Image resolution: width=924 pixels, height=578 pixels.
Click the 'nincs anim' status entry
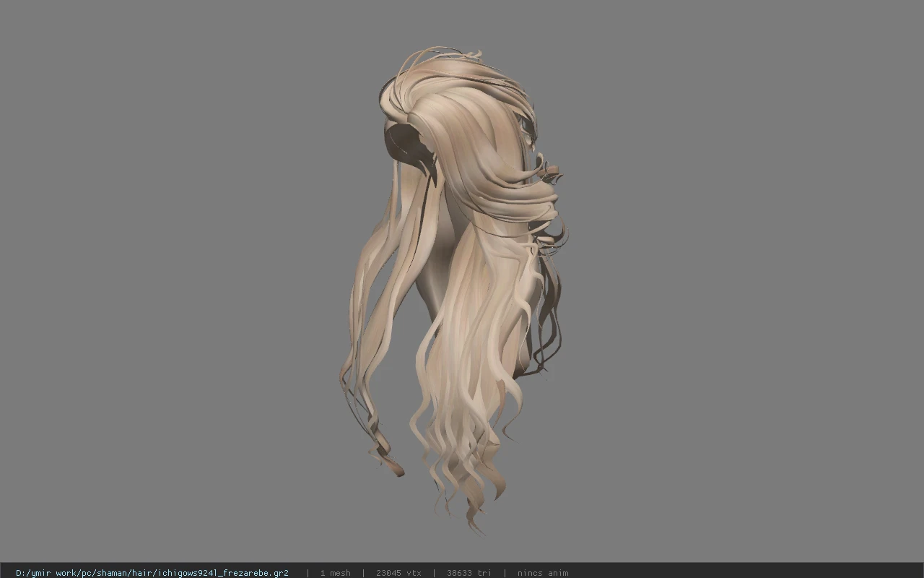(543, 573)
